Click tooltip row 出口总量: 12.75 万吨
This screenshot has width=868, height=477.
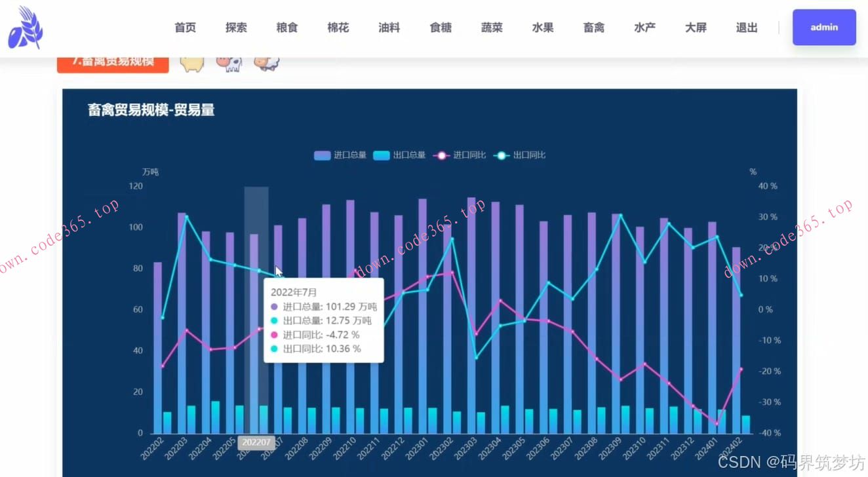click(321, 320)
